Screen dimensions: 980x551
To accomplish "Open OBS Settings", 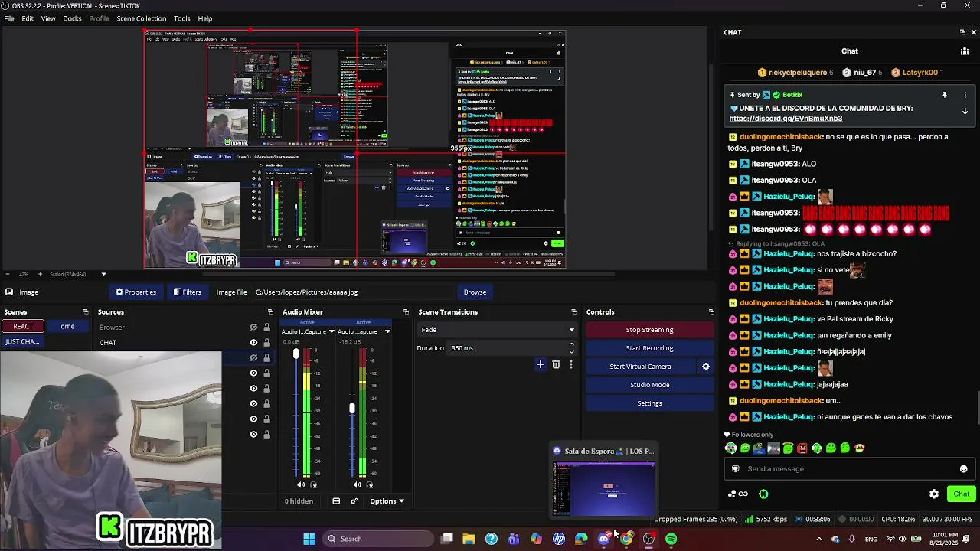I will click(x=649, y=403).
